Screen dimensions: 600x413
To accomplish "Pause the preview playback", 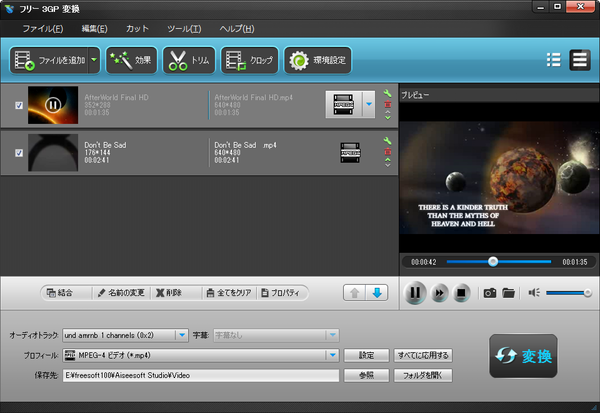I will (415, 293).
